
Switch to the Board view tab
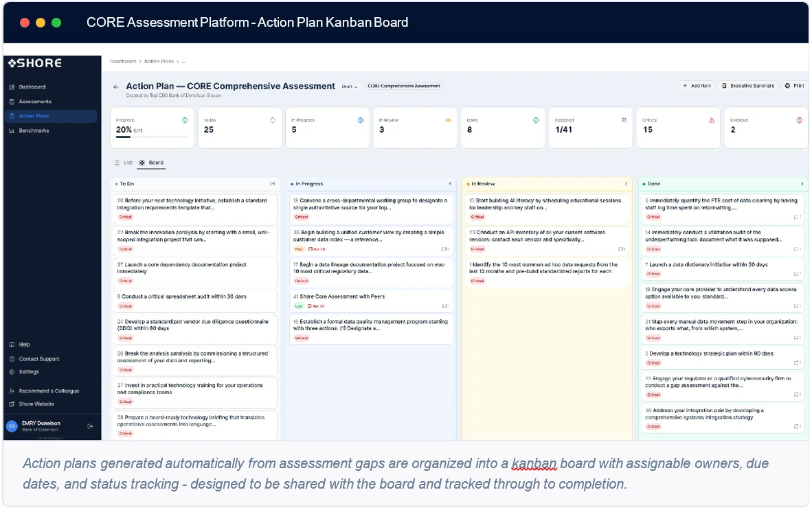coord(151,163)
